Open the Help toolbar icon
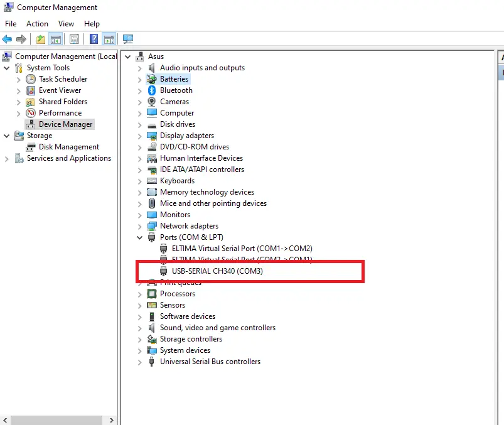Image resolution: width=504 pixels, height=425 pixels. tap(94, 39)
